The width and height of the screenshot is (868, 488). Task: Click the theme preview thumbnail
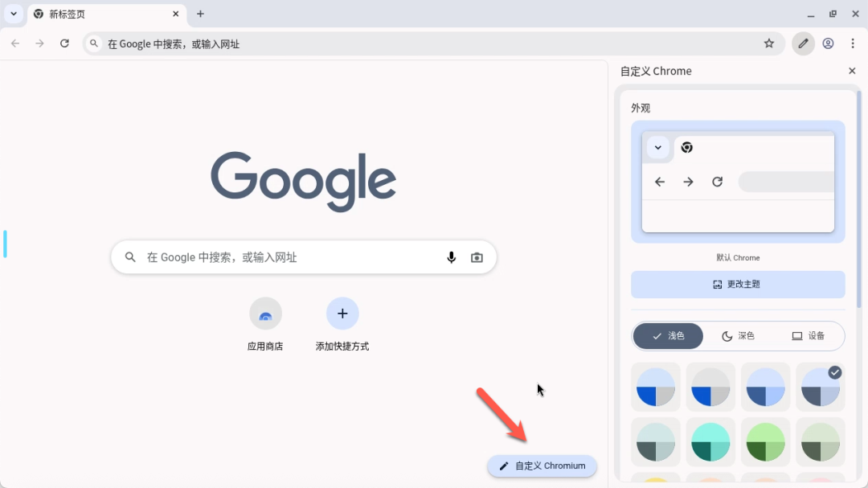[x=738, y=182]
